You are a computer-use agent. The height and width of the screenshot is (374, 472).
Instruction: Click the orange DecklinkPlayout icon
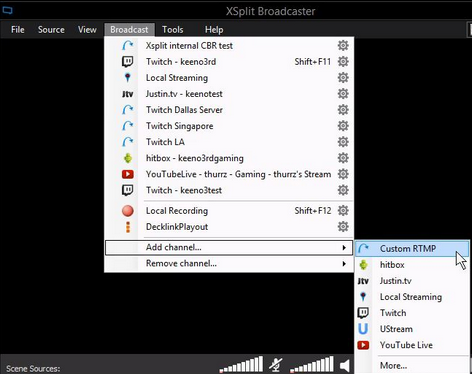click(x=128, y=227)
